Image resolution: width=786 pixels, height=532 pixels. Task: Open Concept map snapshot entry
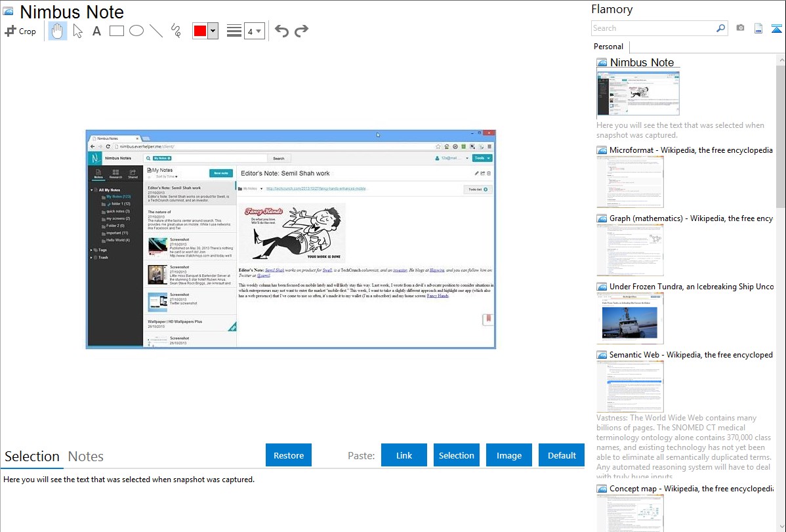tap(691, 488)
